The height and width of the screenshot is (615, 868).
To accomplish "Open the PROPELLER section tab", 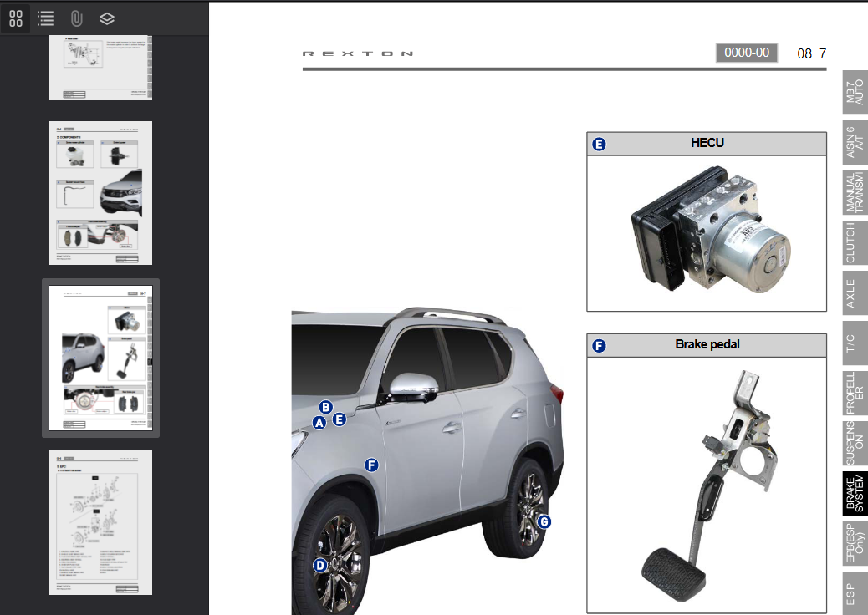I will tap(855, 393).
